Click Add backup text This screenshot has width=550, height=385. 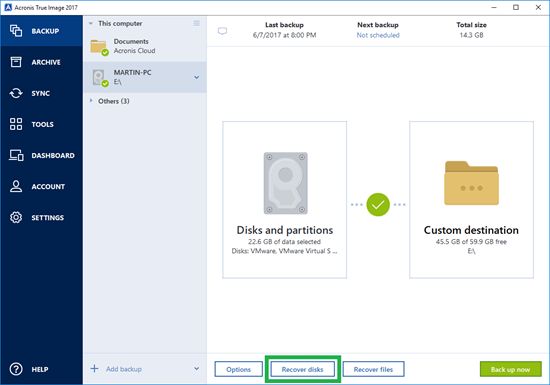tap(124, 369)
